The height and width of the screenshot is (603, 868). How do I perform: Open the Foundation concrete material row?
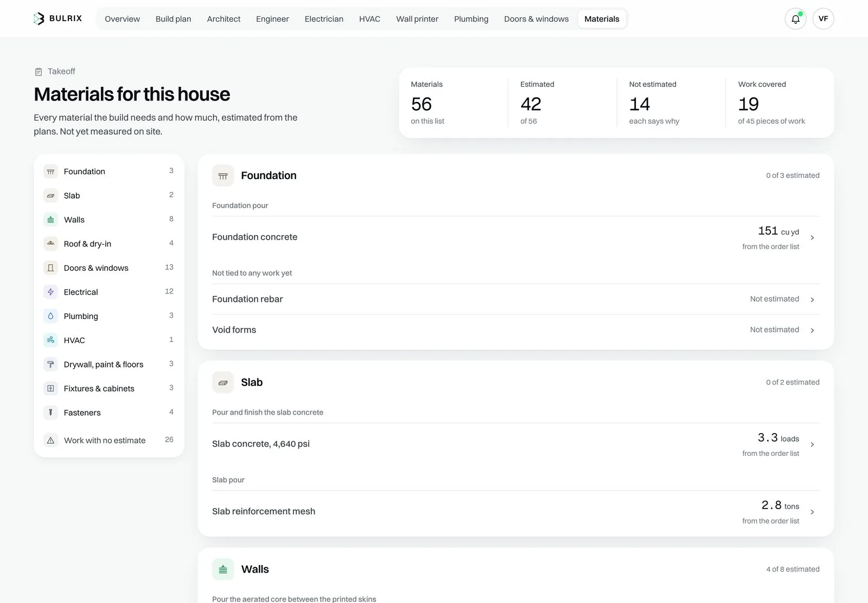[516, 237]
